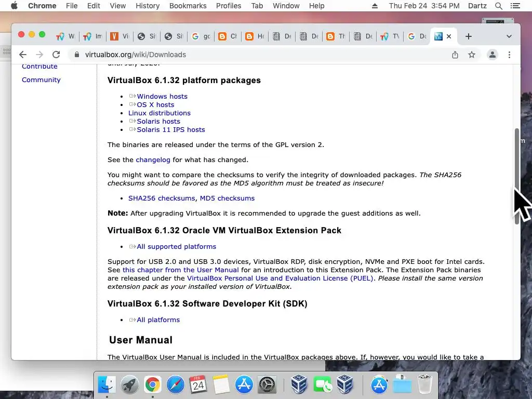Screen dimensions: 532x399
Task: Reload the VirtualBox downloads page
Action: coord(56,55)
